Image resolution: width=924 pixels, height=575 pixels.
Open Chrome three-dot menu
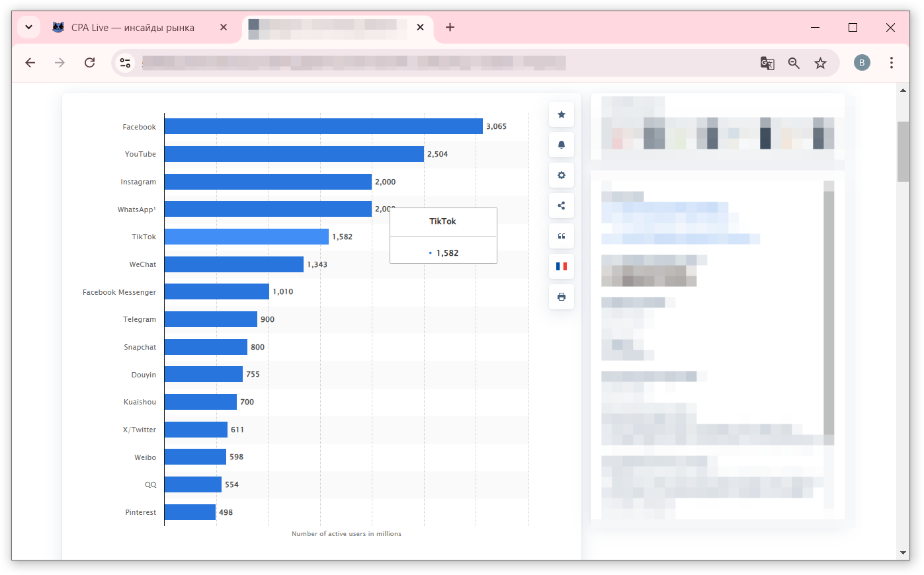pyautogui.click(x=892, y=63)
